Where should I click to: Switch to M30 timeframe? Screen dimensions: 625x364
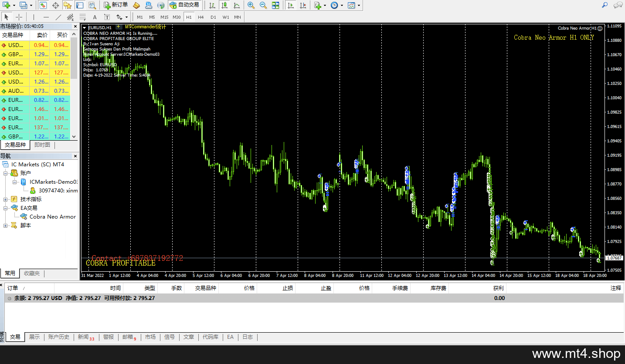coord(177,17)
